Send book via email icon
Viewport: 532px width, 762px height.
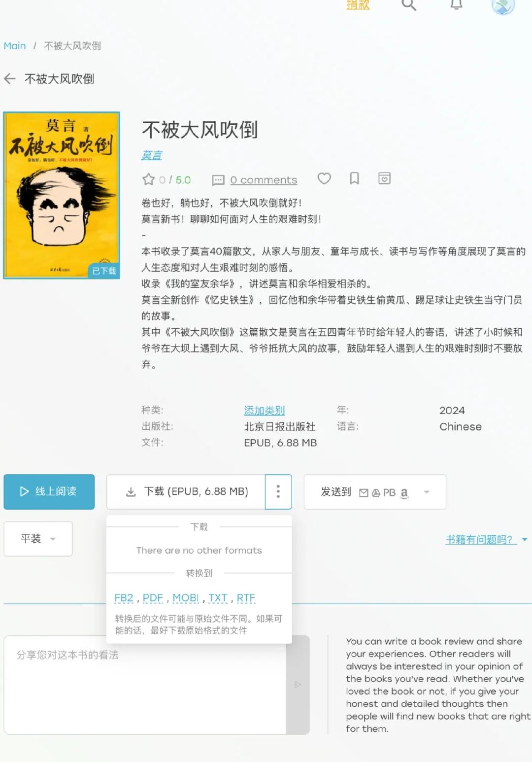click(364, 493)
